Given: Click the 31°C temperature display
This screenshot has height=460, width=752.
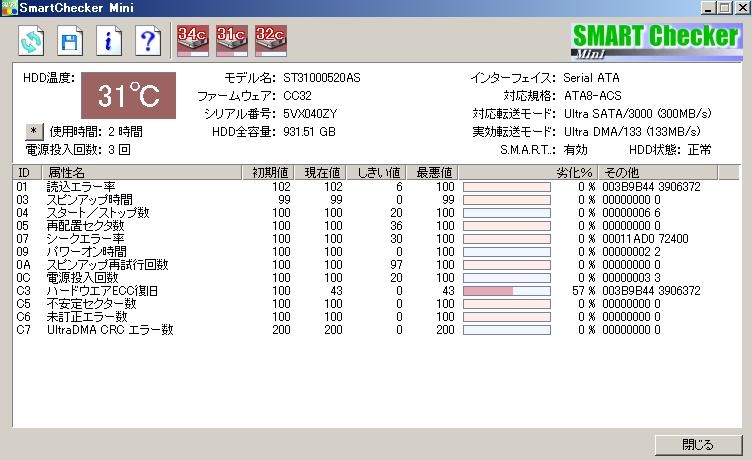Looking at the screenshot, I should [129, 95].
